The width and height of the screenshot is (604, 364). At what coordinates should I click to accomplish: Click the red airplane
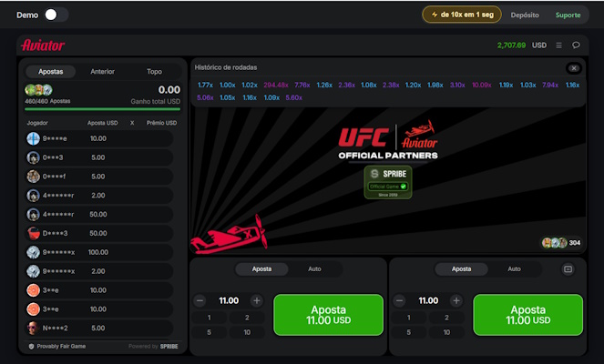[230, 235]
